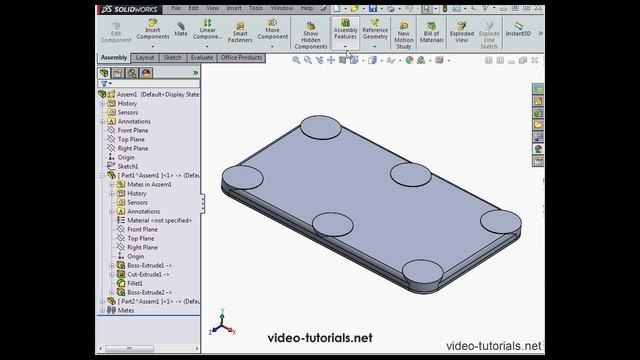The width and height of the screenshot is (640, 360).
Task: Open the Insert Components dropdown arrow
Action: point(153,47)
